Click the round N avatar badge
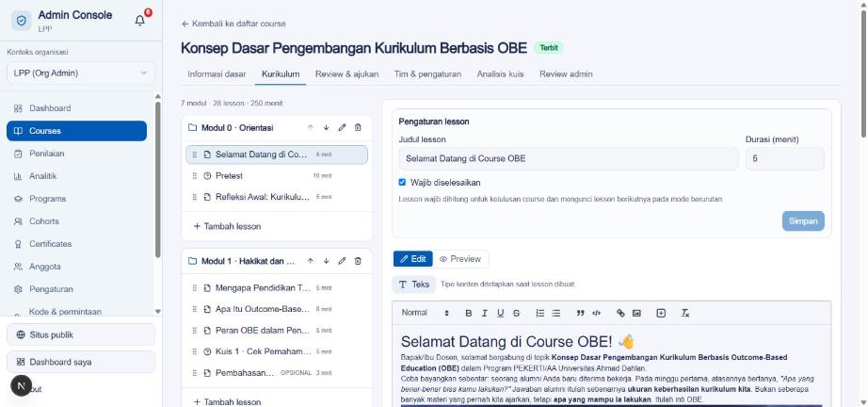 click(21, 384)
